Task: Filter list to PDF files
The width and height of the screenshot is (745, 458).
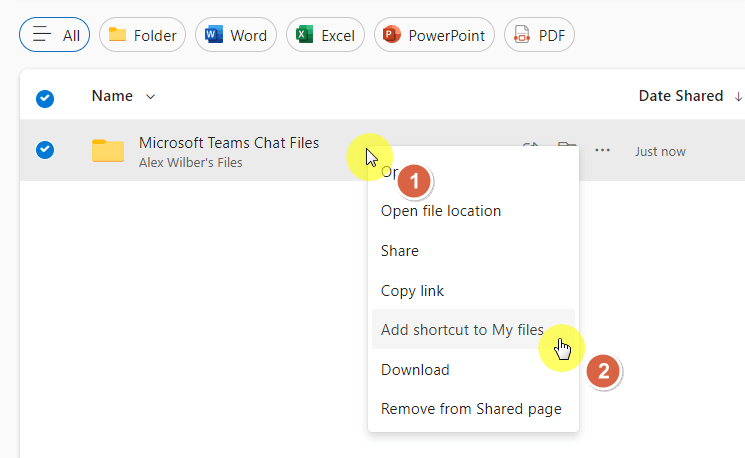Action: pyautogui.click(x=539, y=35)
